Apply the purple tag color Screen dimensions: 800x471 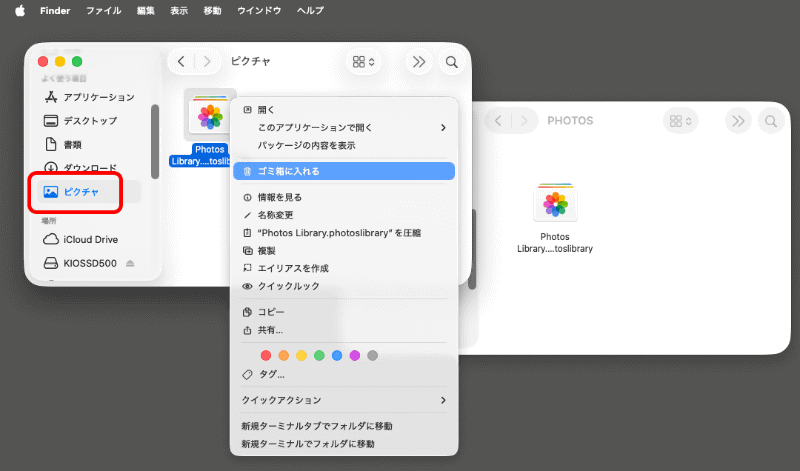[x=355, y=355]
